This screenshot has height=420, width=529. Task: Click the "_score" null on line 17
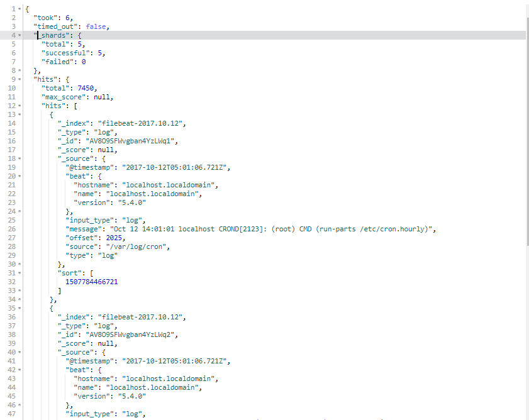pyautogui.click(x=106, y=150)
